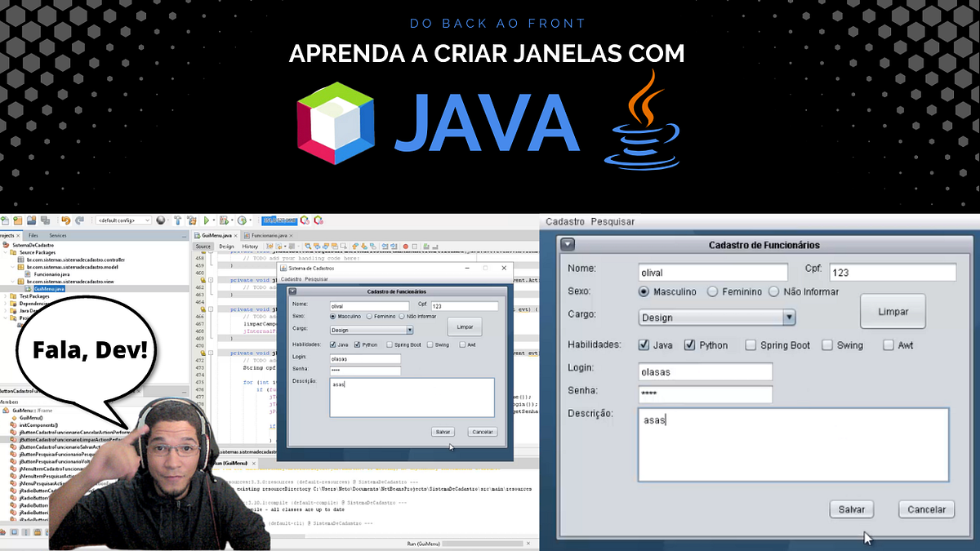Open the Cargo dropdown showing Design
The width and height of the screenshot is (980, 551).
[x=788, y=317]
